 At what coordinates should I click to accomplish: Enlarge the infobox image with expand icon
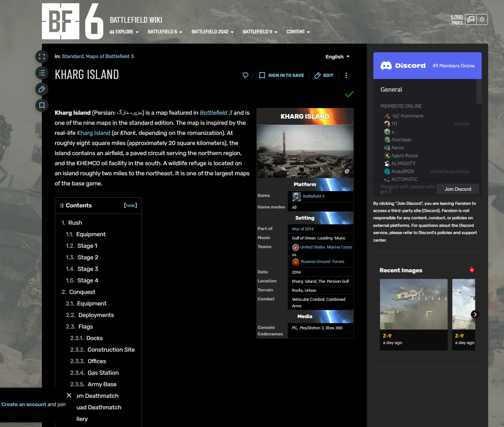tap(347, 172)
